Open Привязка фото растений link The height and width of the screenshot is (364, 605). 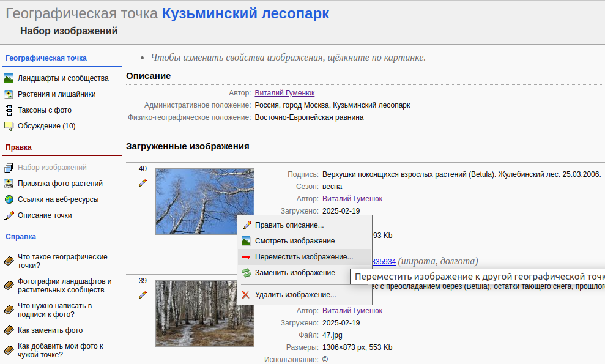(x=60, y=184)
